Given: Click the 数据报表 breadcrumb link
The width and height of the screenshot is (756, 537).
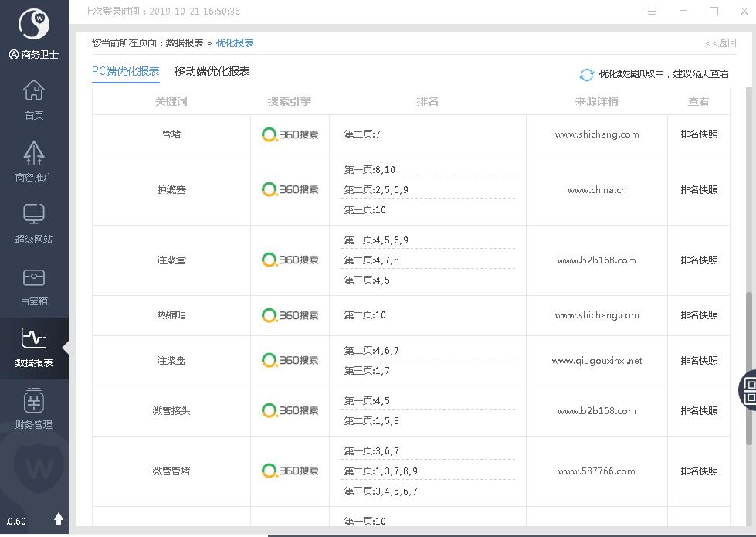Looking at the screenshot, I should (x=185, y=43).
